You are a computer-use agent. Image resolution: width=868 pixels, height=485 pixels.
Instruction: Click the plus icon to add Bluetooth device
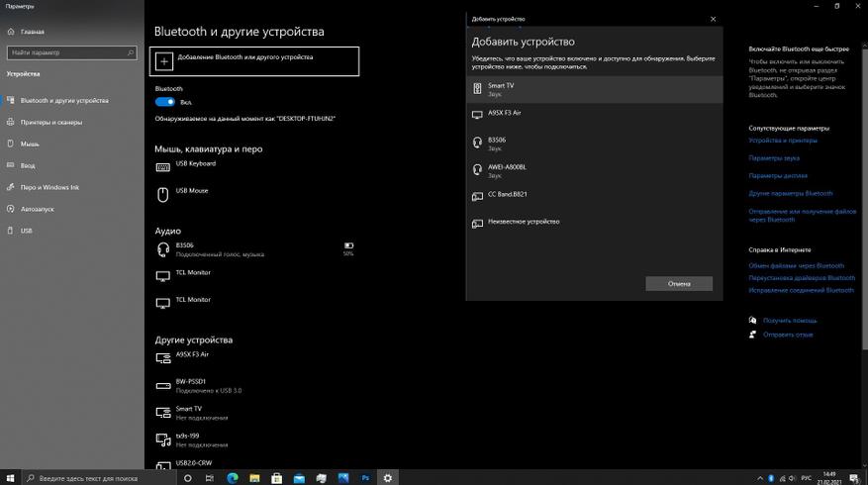163,60
